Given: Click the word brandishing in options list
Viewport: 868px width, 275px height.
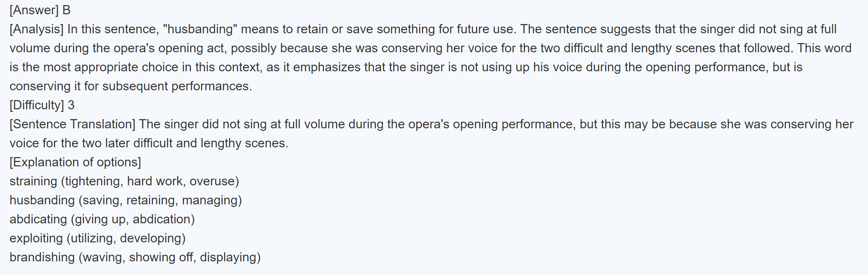Looking at the screenshot, I should coord(42,258).
